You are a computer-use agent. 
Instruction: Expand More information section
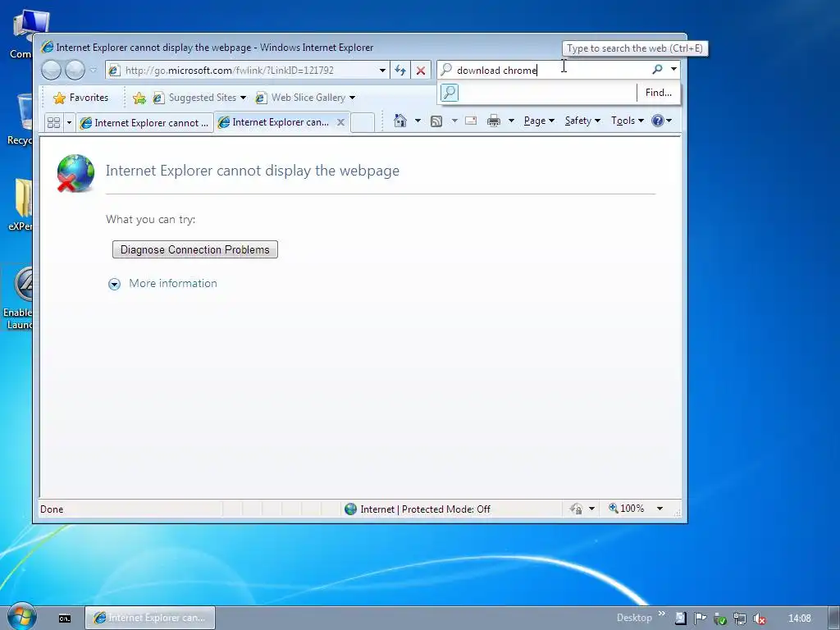(114, 284)
